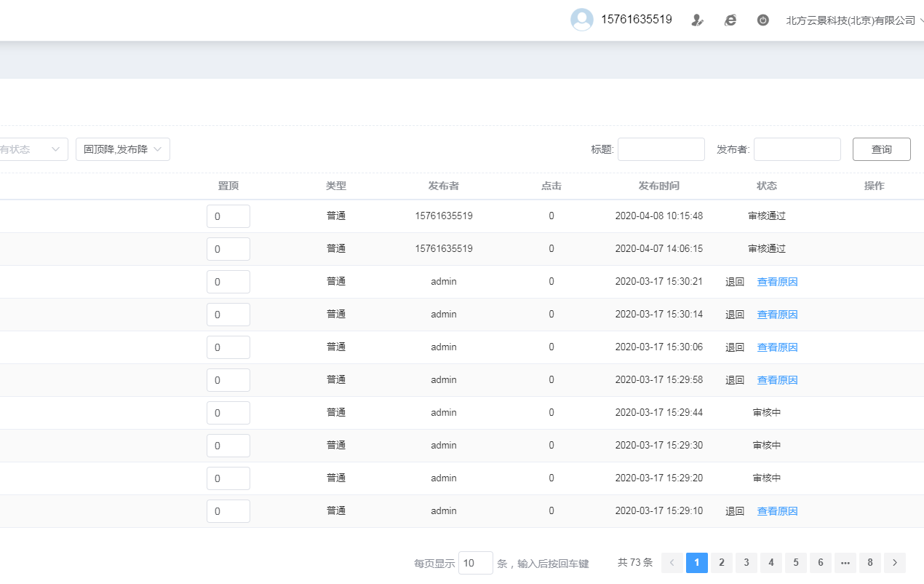The image size is (924, 584).
Task: Click the previous page arrow
Action: [x=672, y=562]
